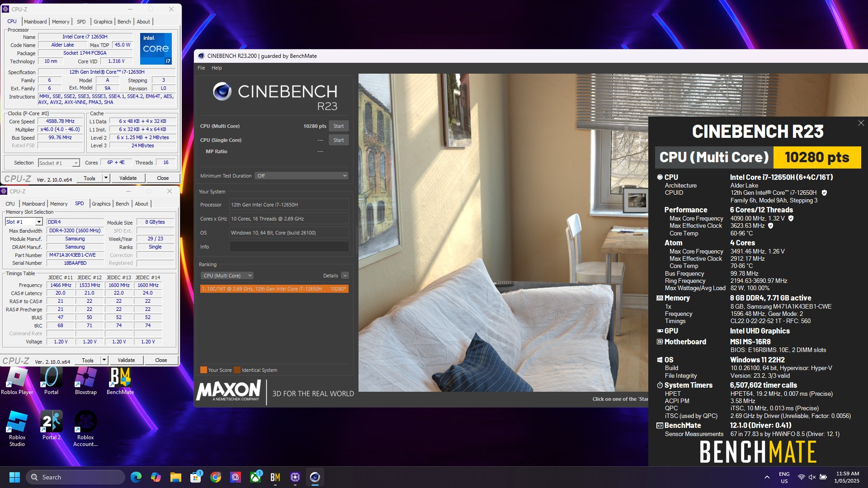Image resolution: width=868 pixels, height=488 pixels.
Task: Click the Identical System color swatch
Action: coord(237,370)
